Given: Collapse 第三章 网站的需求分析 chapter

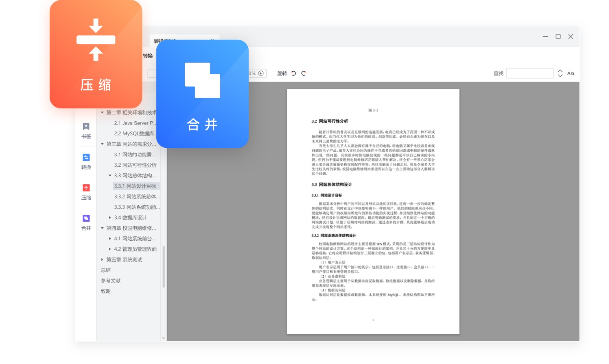Looking at the screenshot, I should click(x=102, y=144).
